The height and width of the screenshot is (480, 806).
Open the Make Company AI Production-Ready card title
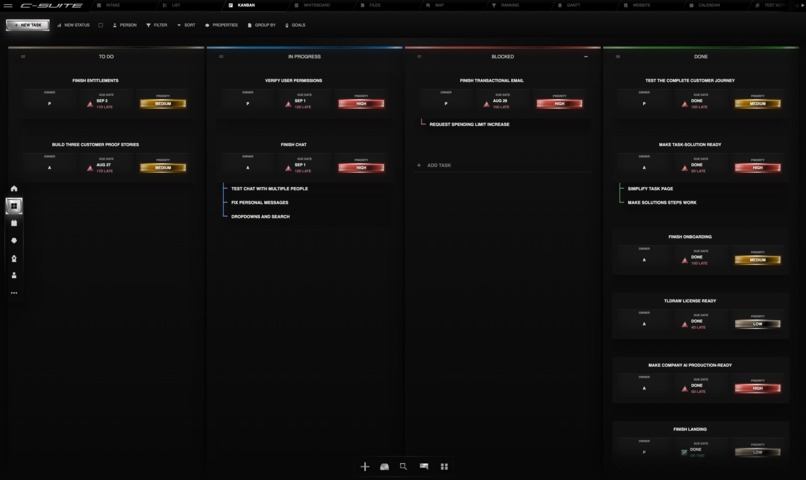pyautogui.click(x=690, y=365)
